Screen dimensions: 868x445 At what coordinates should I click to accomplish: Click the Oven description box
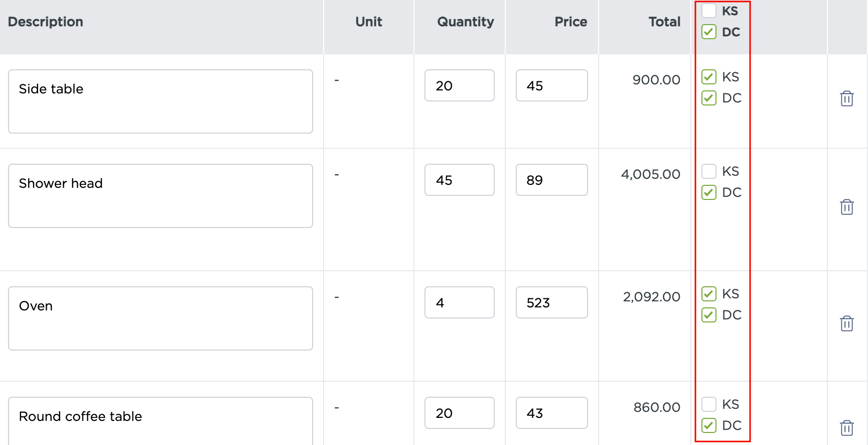[x=161, y=318]
